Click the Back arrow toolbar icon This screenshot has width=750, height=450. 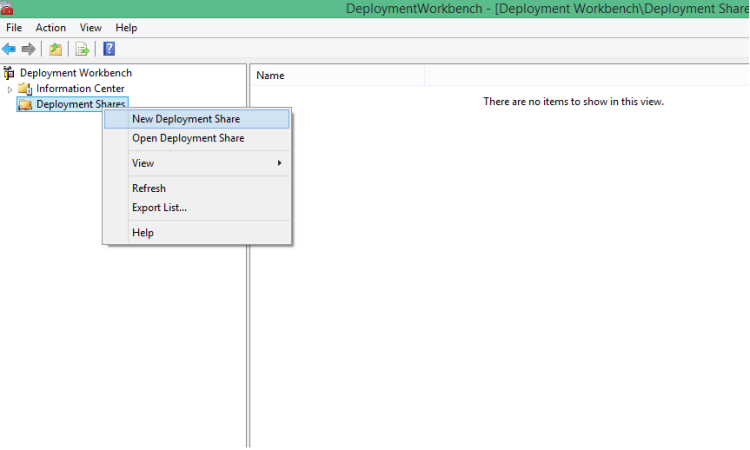point(10,49)
